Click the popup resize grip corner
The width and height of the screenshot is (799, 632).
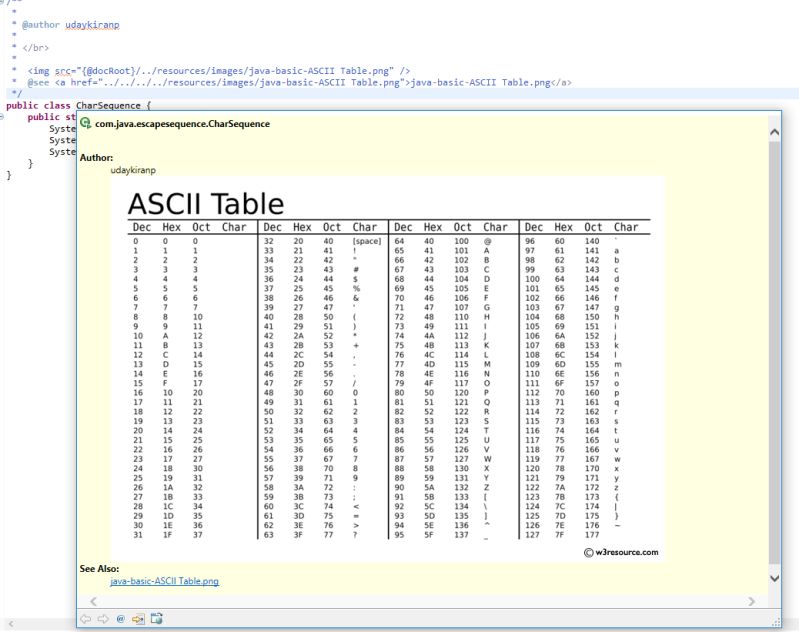click(776, 622)
